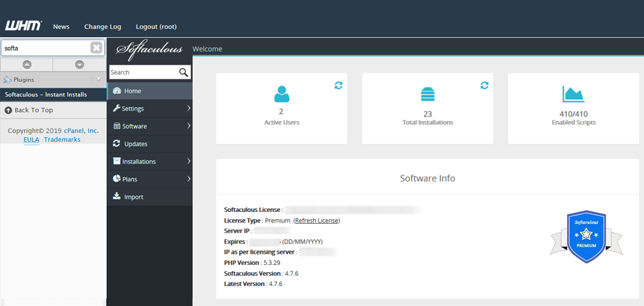
Task: Click the Home dashboard icon
Action: (x=117, y=91)
